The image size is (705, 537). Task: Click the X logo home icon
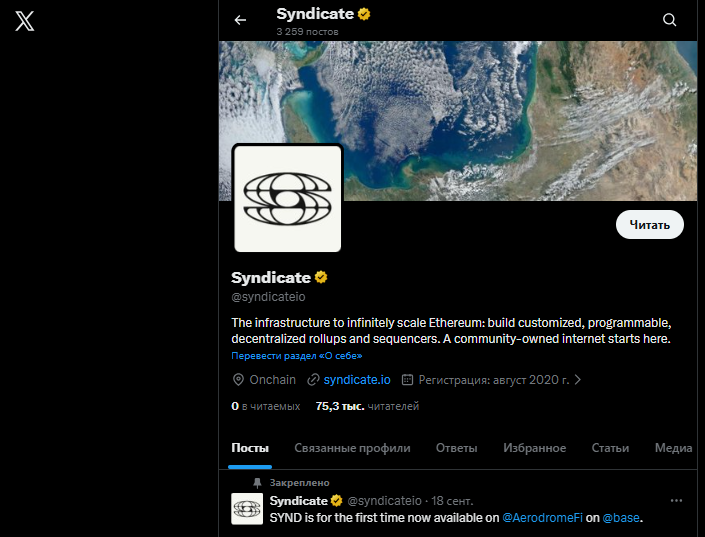(x=25, y=21)
